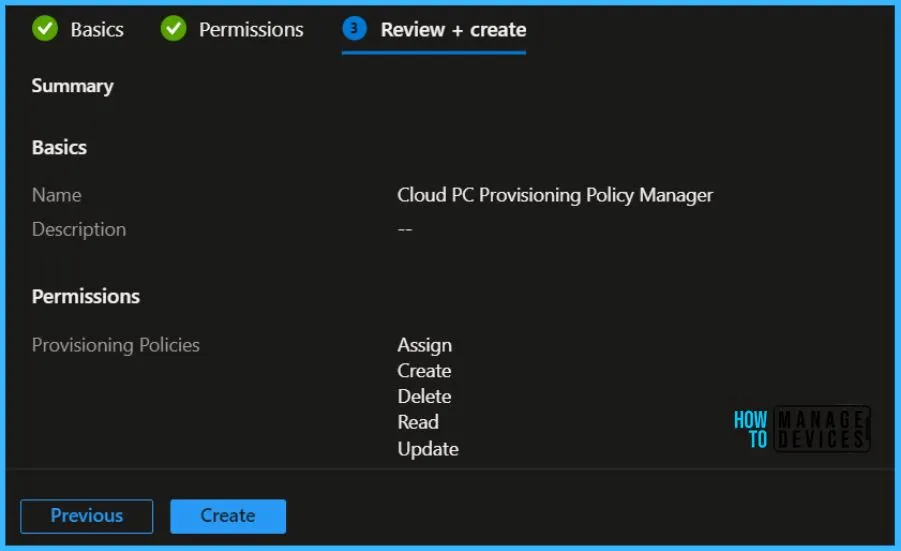The height and width of the screenshot is (551, 901).
Task: Click the green checkmark icon beside Basics
Action: 45,29
